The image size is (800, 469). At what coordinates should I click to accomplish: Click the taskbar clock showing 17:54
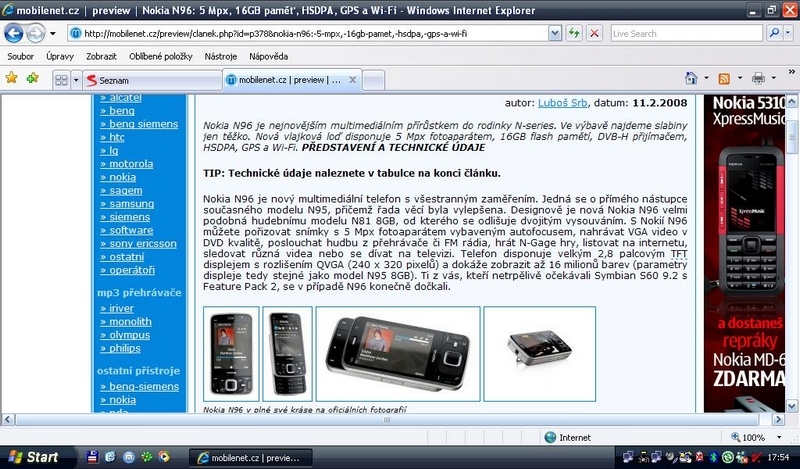pyautogui.click(x=778, y=457)
